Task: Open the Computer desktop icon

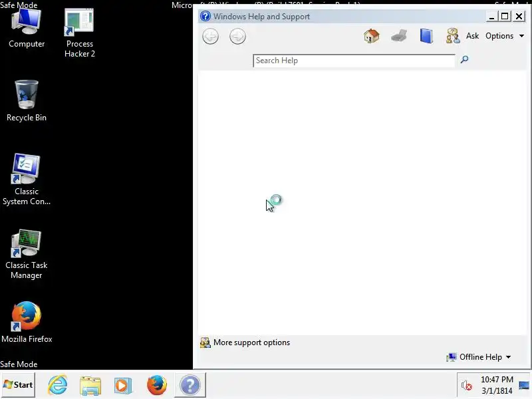Action: 27,29
